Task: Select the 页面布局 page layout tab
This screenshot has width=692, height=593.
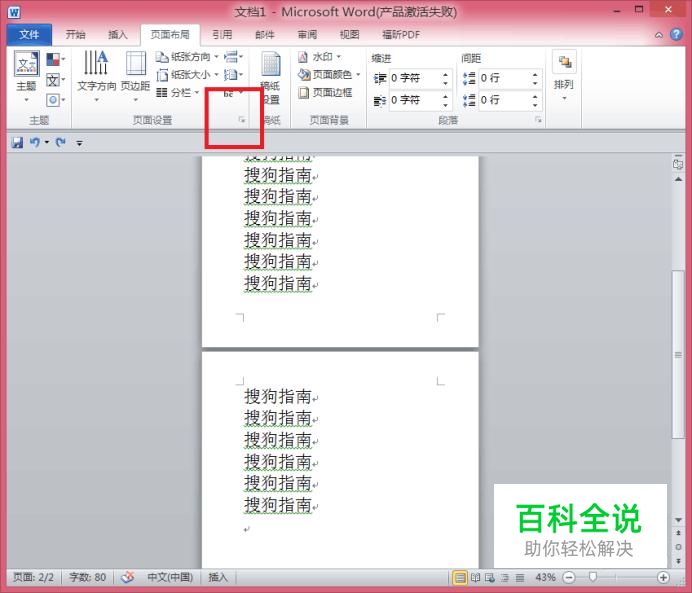Action: point(170,34)
